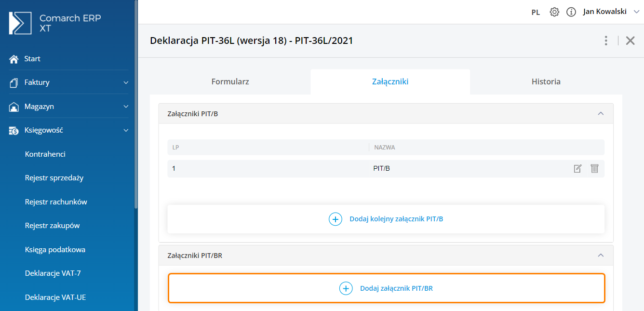Image resolution: width=644 pixels, height=311 pixels.
Task: Collapse the Księgowość sidebar section
Action: [x=126, y=130]
